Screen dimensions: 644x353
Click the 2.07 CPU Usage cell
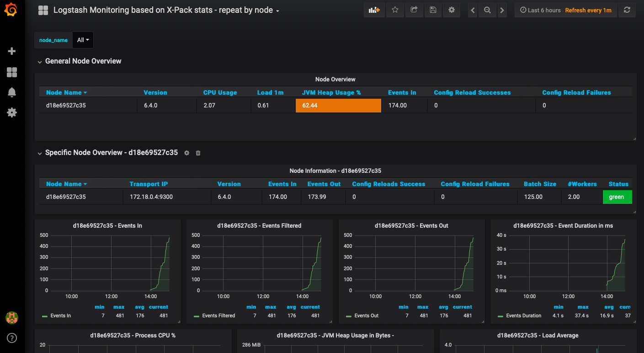coord(224,106)
